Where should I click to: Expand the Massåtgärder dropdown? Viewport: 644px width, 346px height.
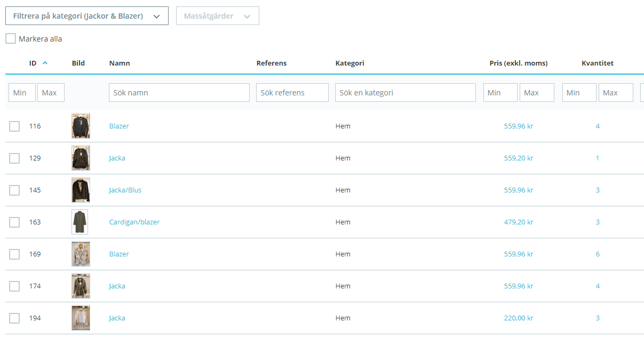click(218, 16)
